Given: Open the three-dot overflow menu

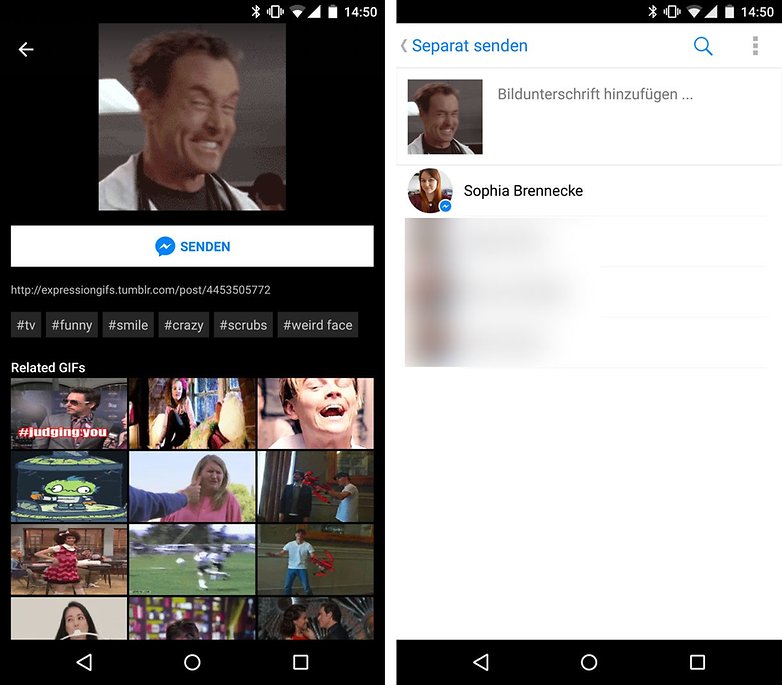Looking at the screenshot, I should point(755,46).
